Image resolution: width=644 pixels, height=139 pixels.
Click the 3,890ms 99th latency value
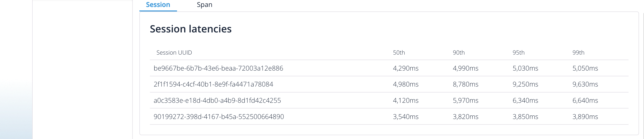click(585, 117)
